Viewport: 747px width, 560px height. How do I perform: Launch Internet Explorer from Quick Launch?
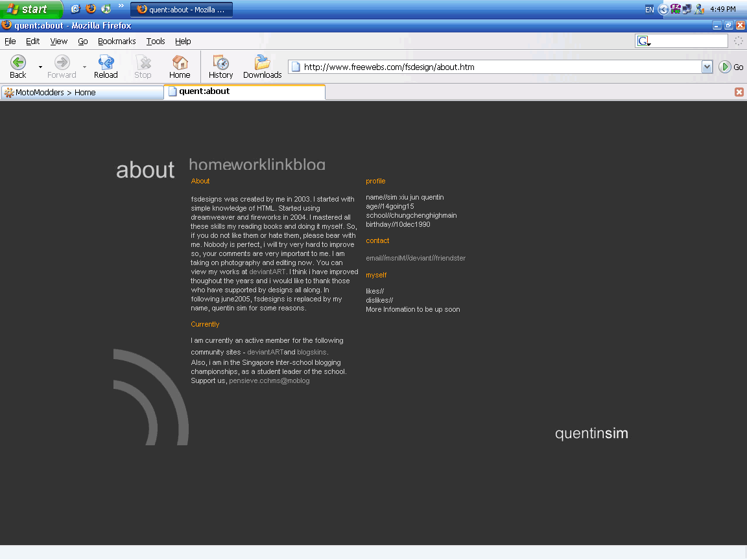click(x=75, y=8)
